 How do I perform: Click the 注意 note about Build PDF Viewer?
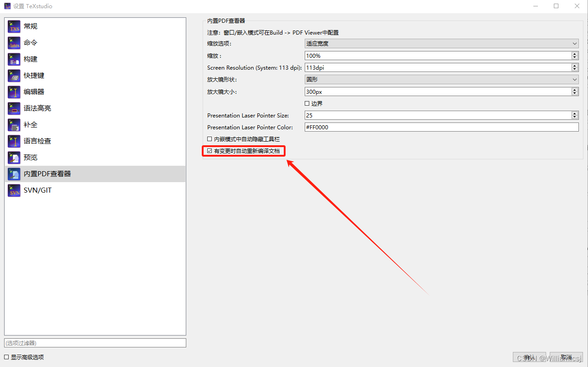273,33
